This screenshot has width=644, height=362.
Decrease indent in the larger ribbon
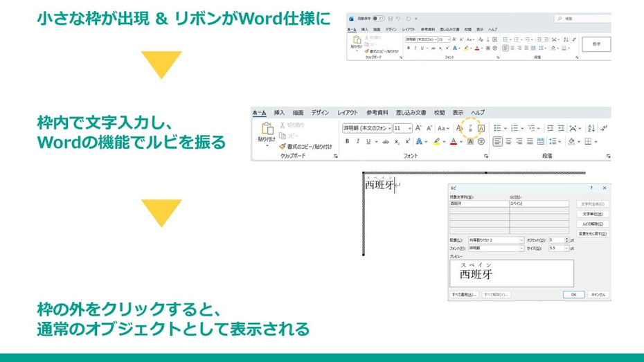click(551, 128)
